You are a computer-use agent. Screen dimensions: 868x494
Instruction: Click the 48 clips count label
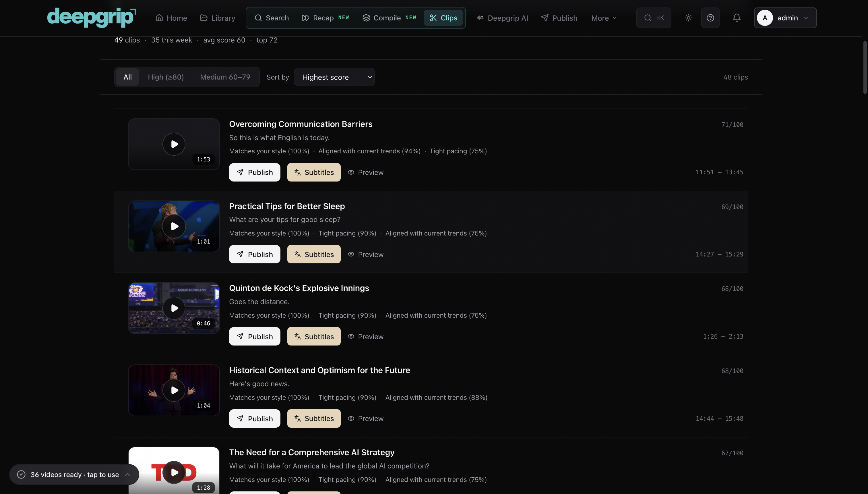[x=735, y=77]
